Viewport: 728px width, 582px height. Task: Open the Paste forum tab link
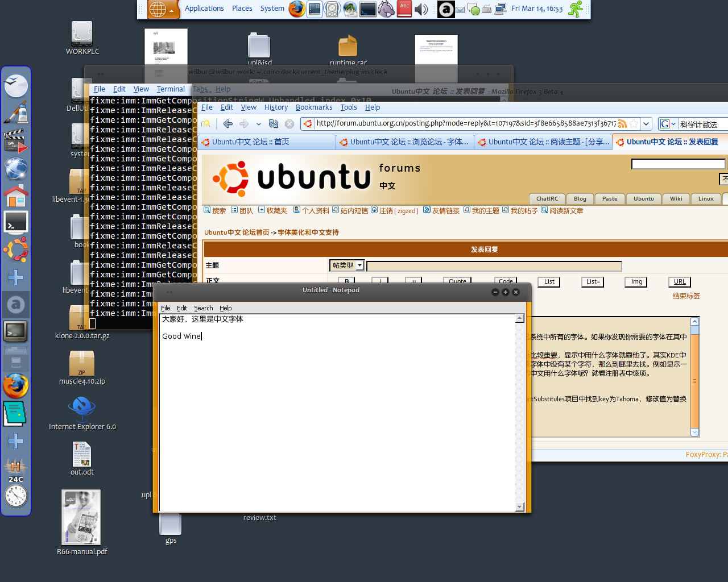[610, 199]
